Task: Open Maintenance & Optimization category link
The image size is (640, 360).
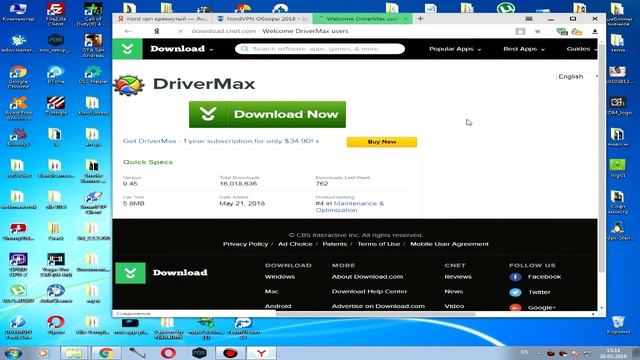Action: [x=349, y=207]
